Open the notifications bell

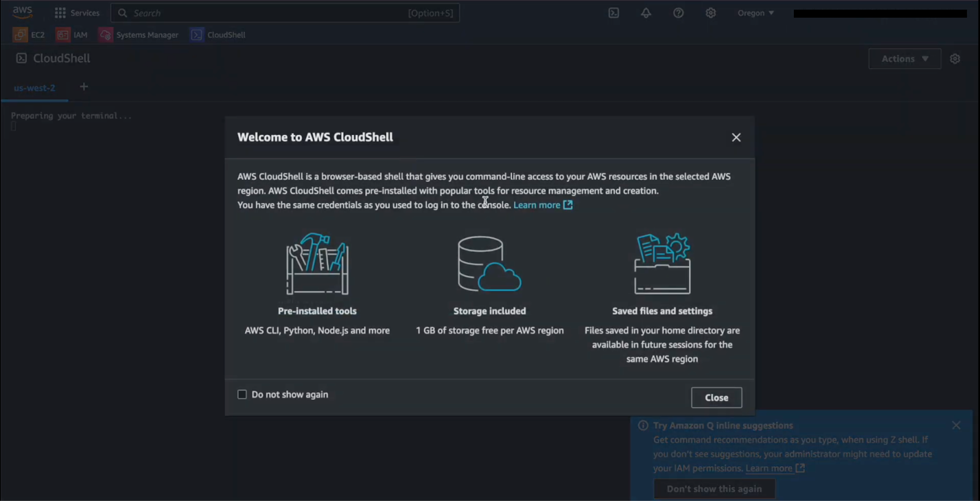pyautogui.click(x=646, y=13)
